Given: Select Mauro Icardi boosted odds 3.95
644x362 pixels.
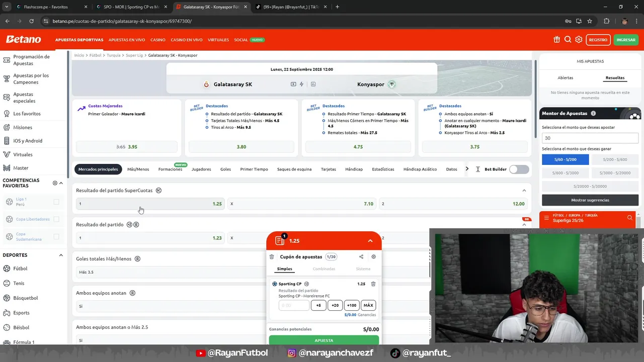Looking at the screenshot, I should point(127,147).
